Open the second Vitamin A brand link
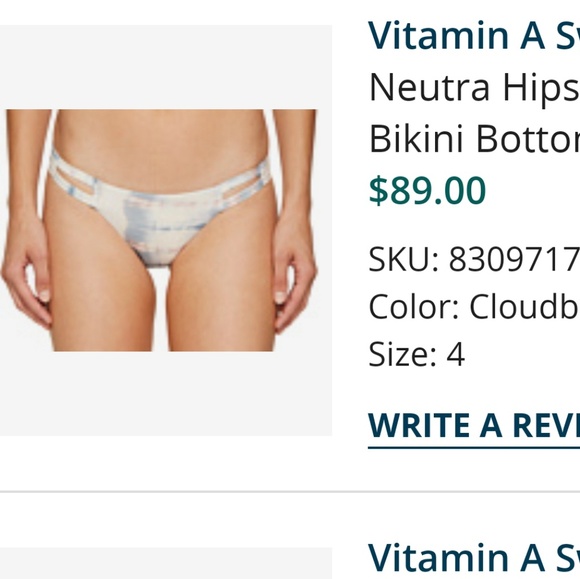Screen dimensions: 580x579 click(474, 558)
